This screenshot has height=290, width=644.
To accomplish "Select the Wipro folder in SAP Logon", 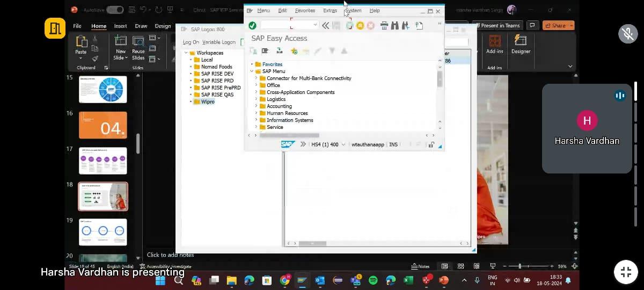I will (204, 102).
